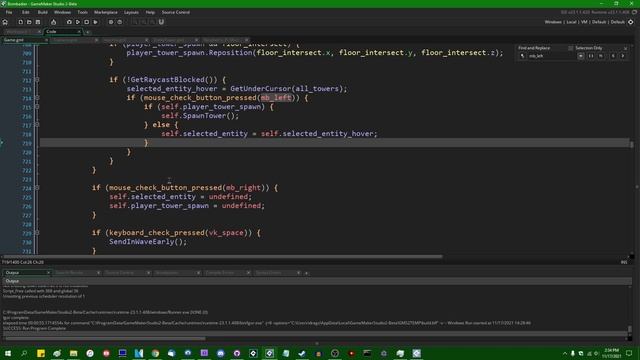Run the game with the Play icon
The height and width of the screenshot is (360, 640).
click(78, 22)
